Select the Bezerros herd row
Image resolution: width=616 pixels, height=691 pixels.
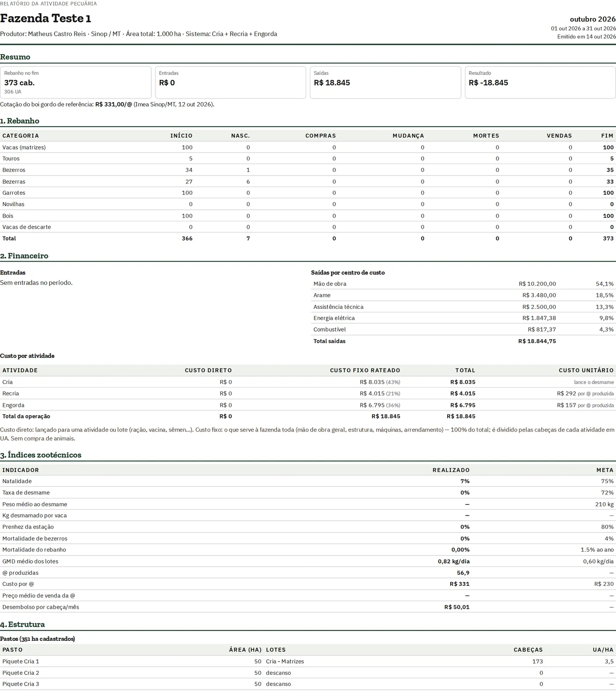(308, 170)
